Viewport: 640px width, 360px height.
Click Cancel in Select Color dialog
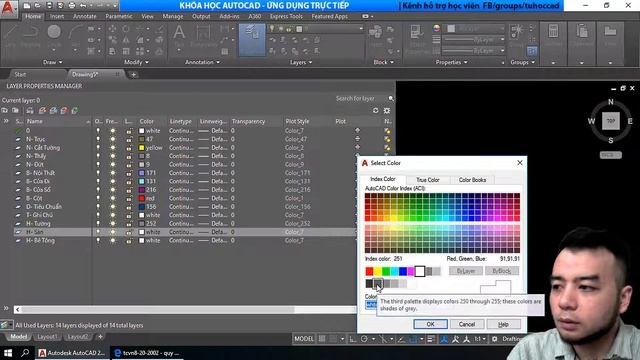467,324
